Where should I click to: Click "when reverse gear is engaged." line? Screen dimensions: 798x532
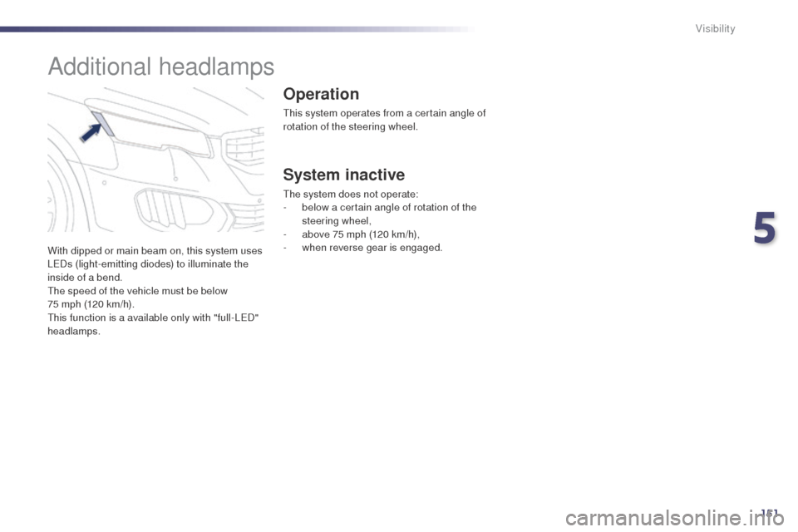[x=372, y=248]
